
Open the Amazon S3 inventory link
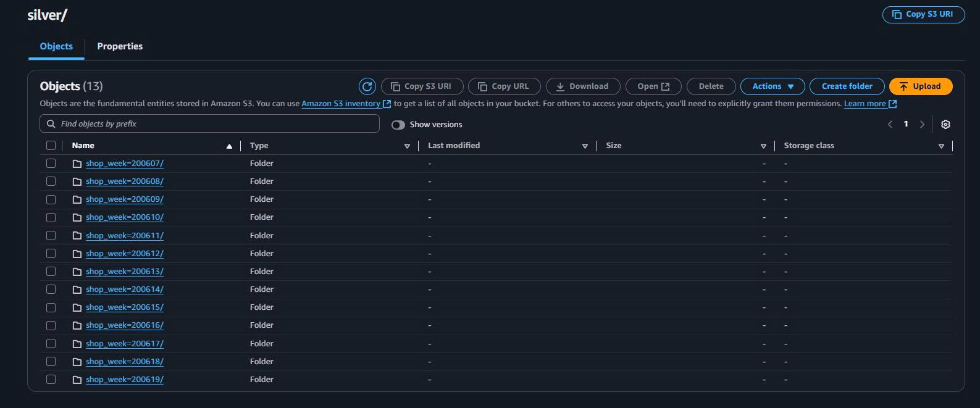(x=341, y=104)
